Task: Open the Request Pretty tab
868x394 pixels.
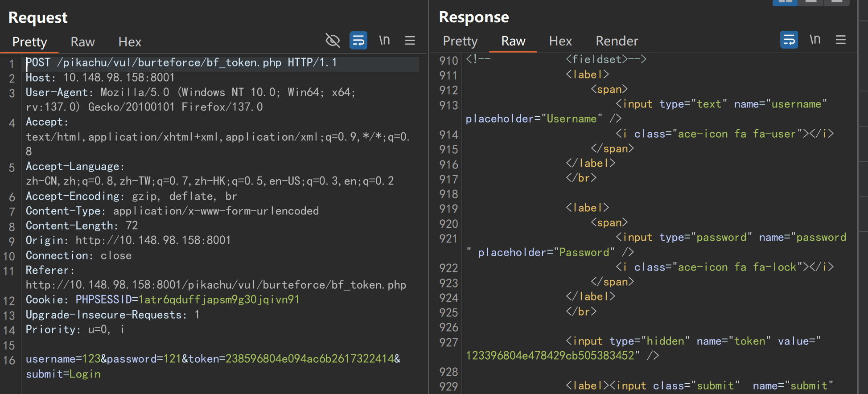Action: (29, 42)
